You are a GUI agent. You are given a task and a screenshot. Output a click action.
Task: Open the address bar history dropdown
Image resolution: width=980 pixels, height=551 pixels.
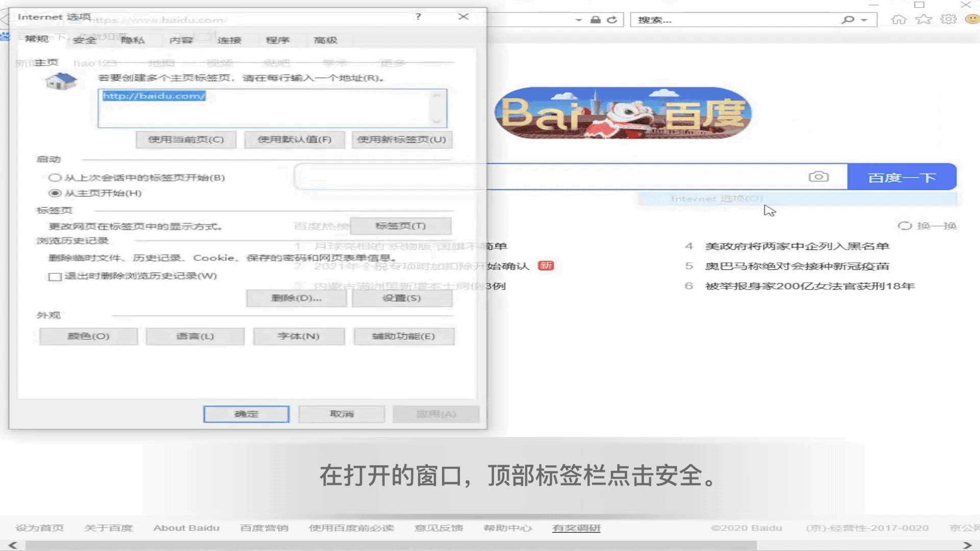point(578,19)
